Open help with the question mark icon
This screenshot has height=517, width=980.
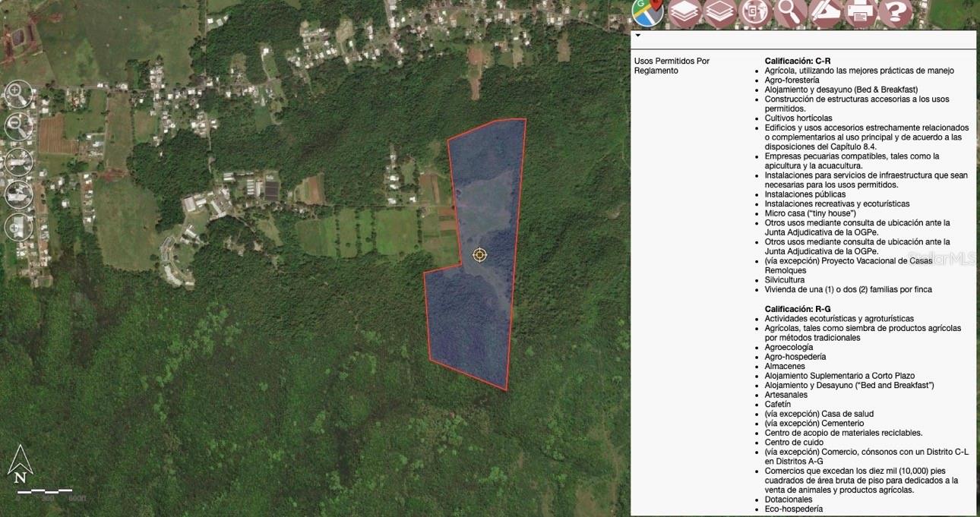pyautogui.click(x=896, y=12)
